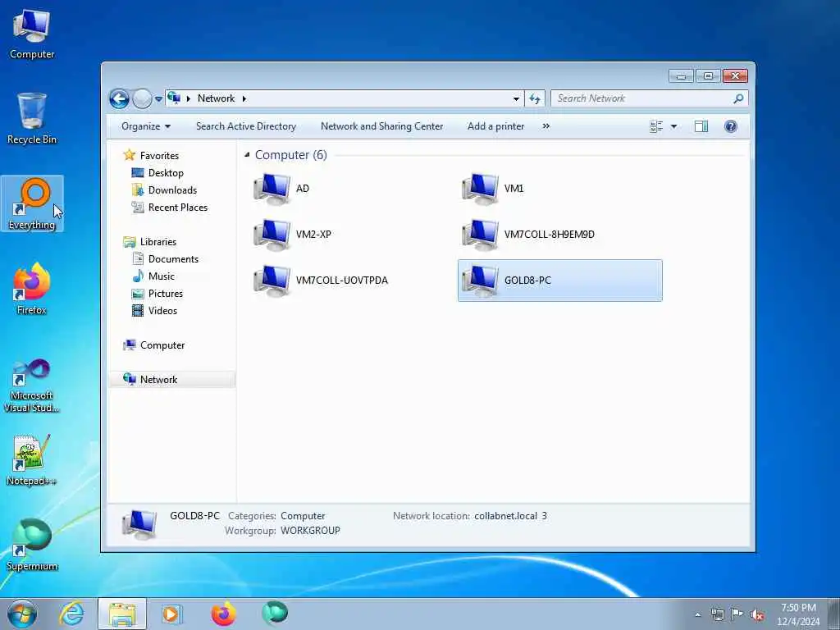The image size is (840, 630).
Task: Click GOLD8-PC icon in details pane
Action: point(139,524)
